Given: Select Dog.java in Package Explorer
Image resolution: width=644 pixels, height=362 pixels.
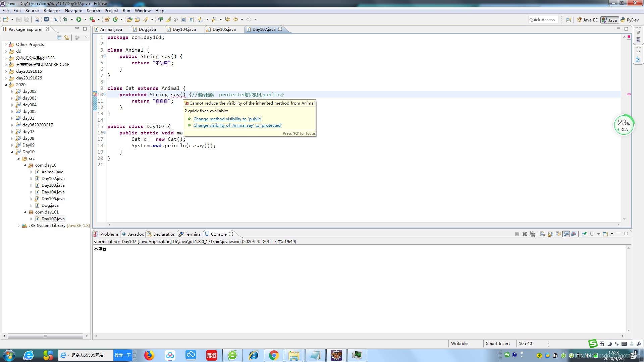Looking at the screenshot, I should pyautogui.click(x=50, y=205).
